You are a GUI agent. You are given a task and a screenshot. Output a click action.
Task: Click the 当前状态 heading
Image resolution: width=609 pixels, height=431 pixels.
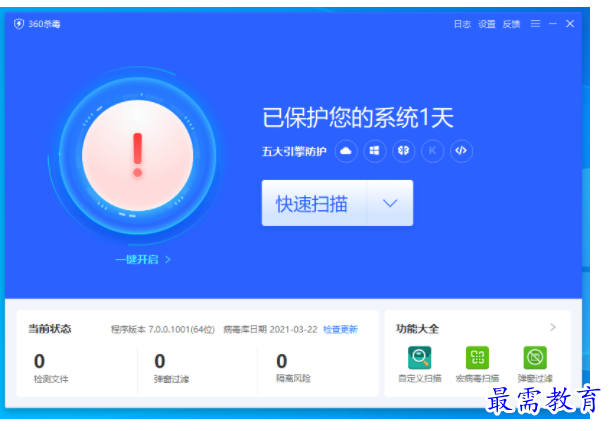(50, 329)
